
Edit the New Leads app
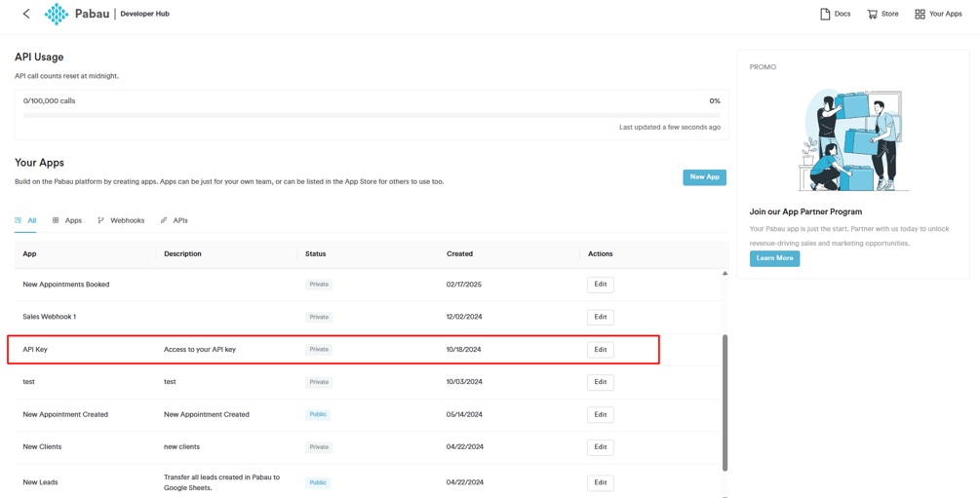[x=600, y=483]
